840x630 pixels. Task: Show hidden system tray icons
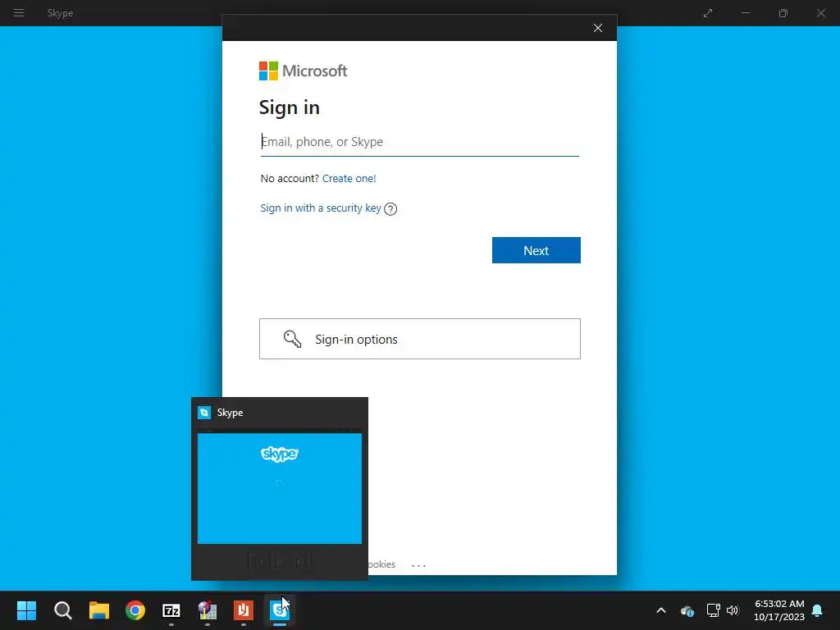pyautogui.click(x=661, y=610)
